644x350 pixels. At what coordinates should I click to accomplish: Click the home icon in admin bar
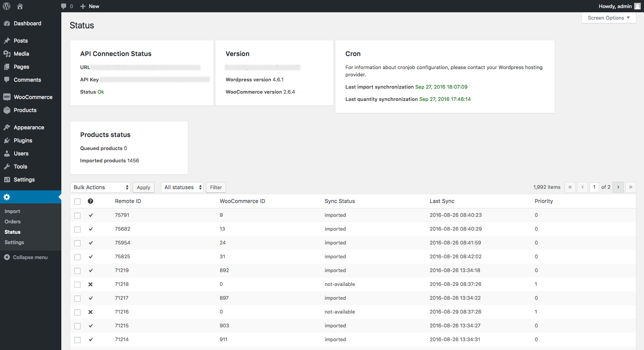tap(19, 6)
